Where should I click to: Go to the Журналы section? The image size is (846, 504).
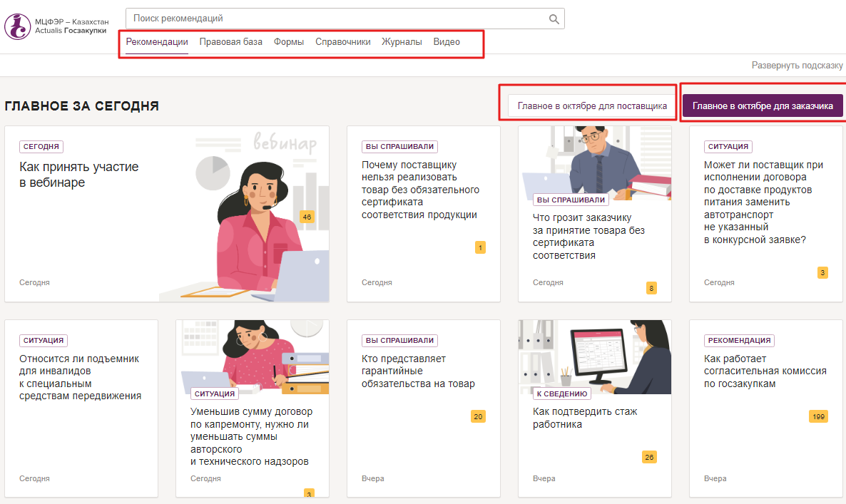402,42
